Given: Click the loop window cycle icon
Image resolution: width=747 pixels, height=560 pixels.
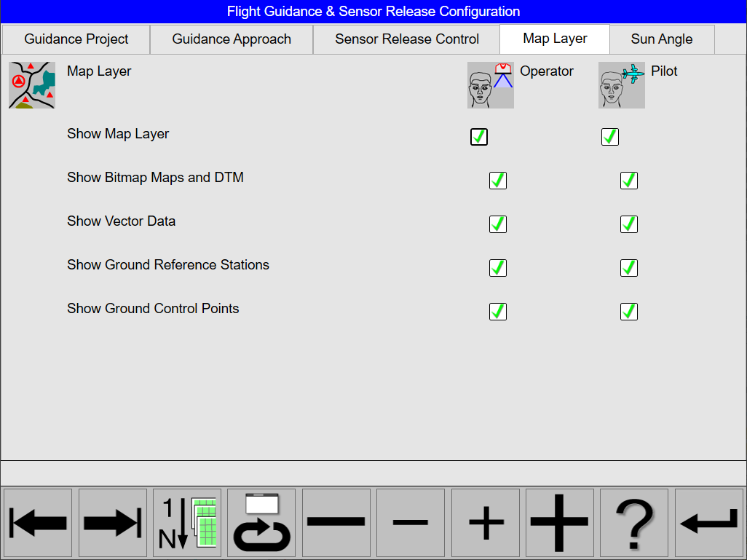Looking at the screenshot, I should [x=261, y=523].
